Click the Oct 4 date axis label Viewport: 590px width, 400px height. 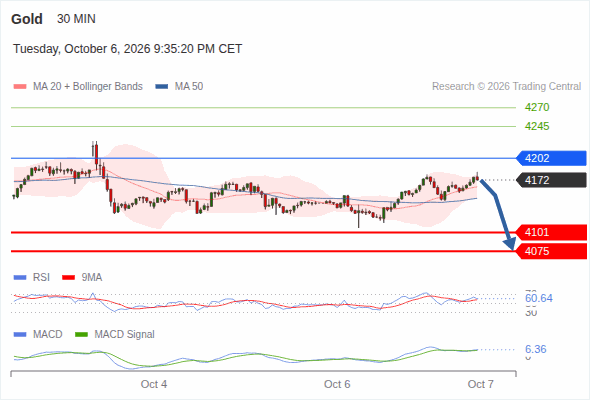coord(154,384)
